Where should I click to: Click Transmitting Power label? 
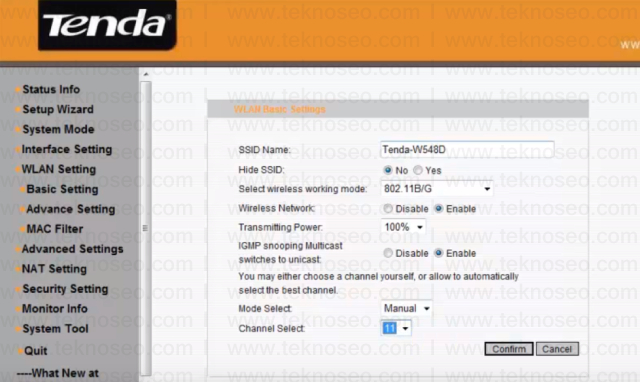[280, 227]
